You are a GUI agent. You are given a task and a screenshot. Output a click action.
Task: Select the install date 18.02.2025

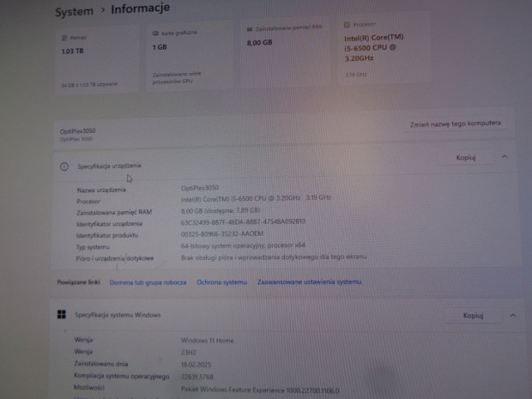[x=196, y=365]
